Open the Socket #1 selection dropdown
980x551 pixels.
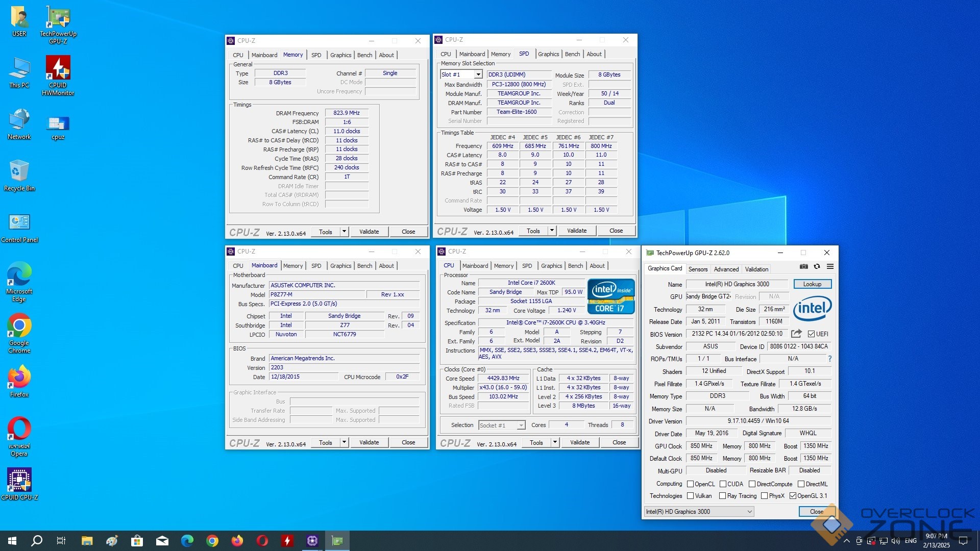click(502, 425)
